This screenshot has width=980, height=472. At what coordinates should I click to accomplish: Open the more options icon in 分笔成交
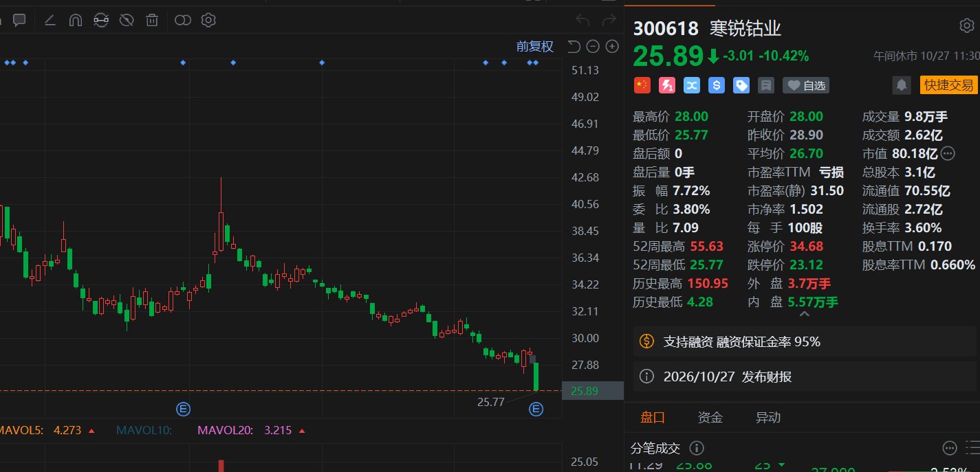(950, 449)
